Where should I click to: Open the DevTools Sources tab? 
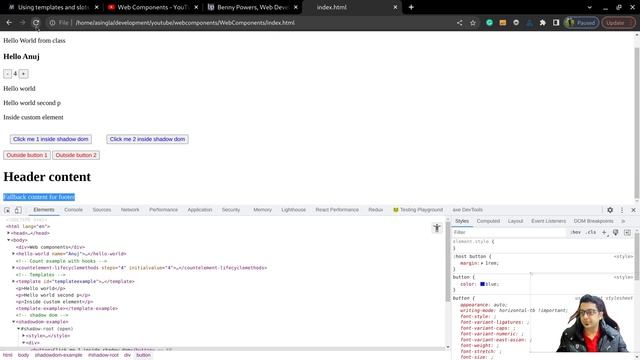102,210
